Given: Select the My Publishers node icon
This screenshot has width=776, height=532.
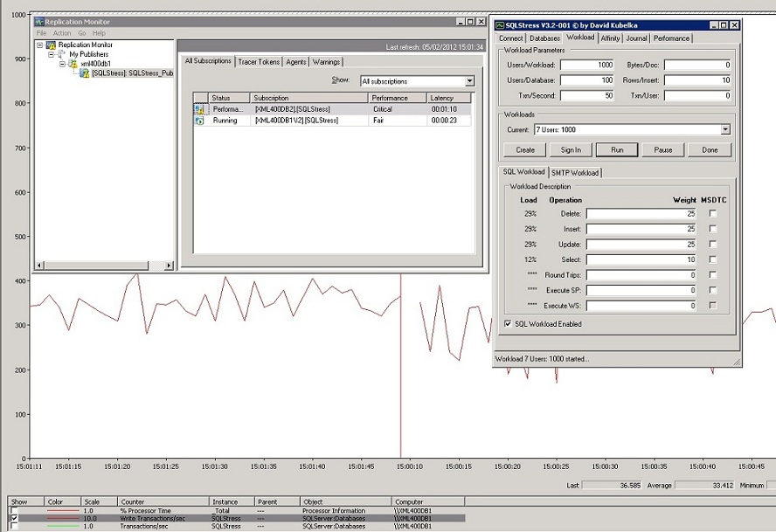Looking at the screenshot, I should point(62,54).
